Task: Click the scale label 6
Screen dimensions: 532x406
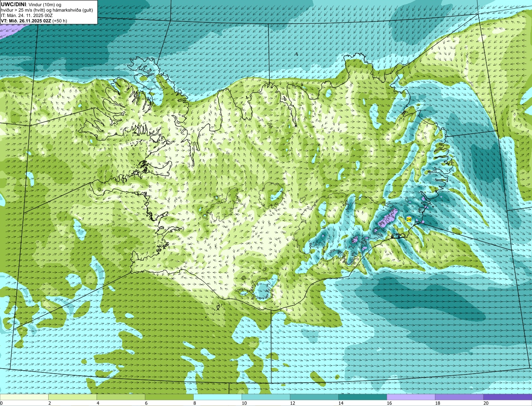Action: [x=146, y=403]
